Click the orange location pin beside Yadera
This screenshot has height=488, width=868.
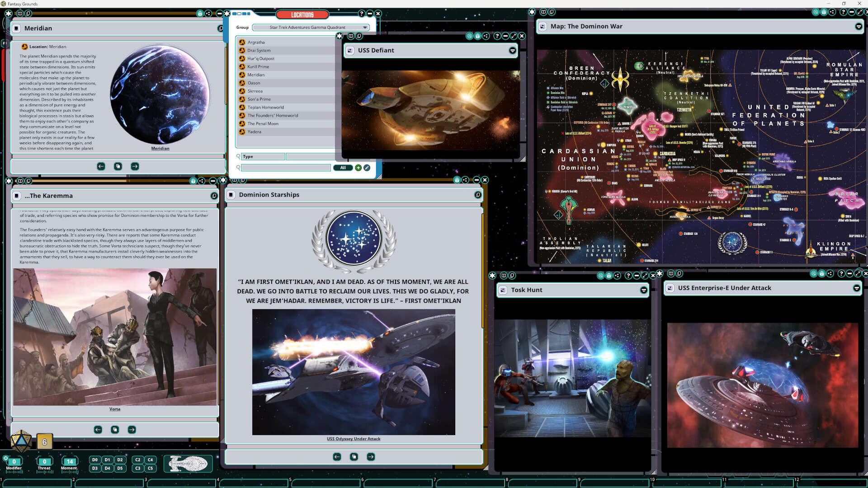(242, 131)
